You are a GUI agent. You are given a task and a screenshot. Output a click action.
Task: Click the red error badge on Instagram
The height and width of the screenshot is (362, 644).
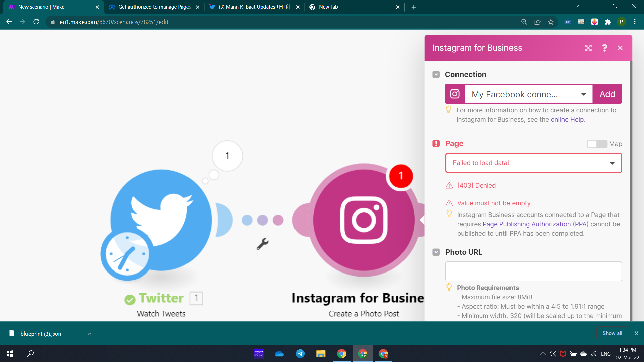click(x=400, y=176)
